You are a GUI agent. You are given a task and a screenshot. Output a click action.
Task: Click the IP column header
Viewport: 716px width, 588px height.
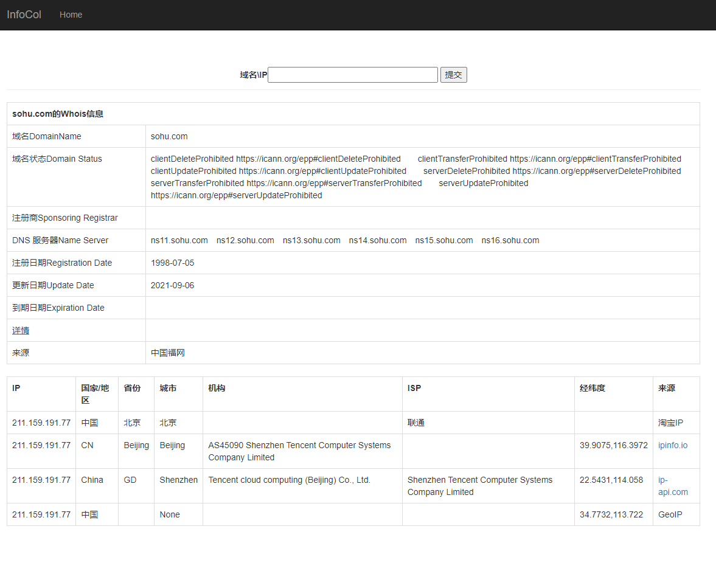click(x=16, y=388)
